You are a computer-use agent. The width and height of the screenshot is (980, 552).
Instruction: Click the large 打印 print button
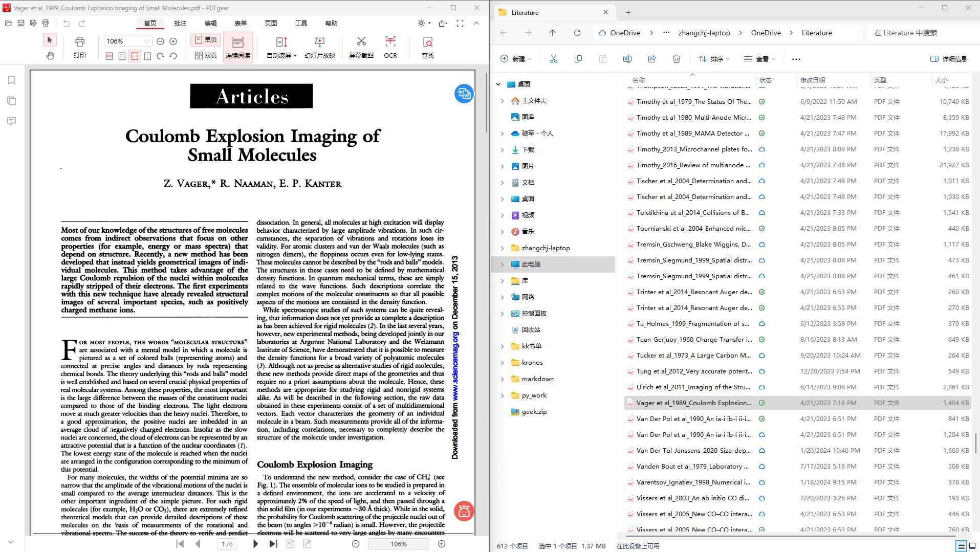tap(80, 48)
